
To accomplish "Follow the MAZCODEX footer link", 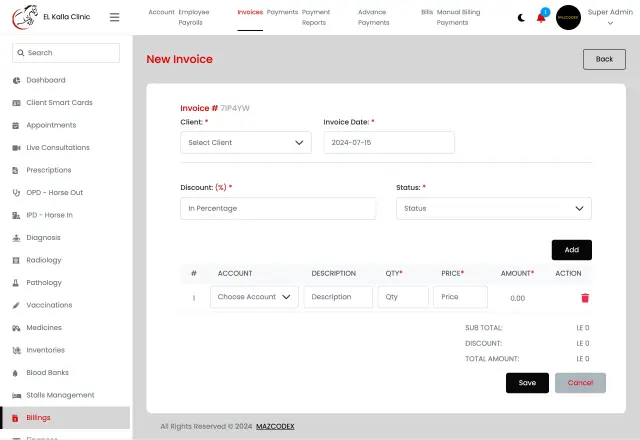I will [x=275, y=427].
